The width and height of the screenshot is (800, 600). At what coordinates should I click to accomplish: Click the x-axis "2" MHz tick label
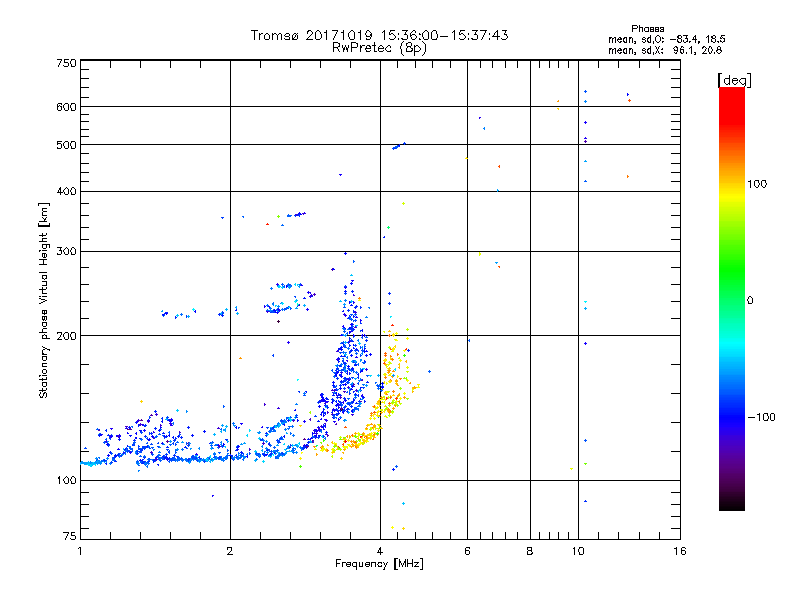tap(230, 551)
